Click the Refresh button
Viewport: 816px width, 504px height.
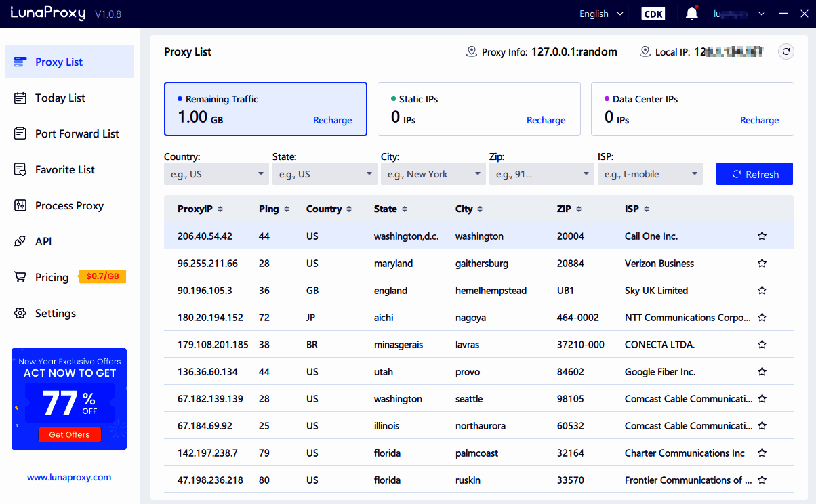click(x=754, y=173)
